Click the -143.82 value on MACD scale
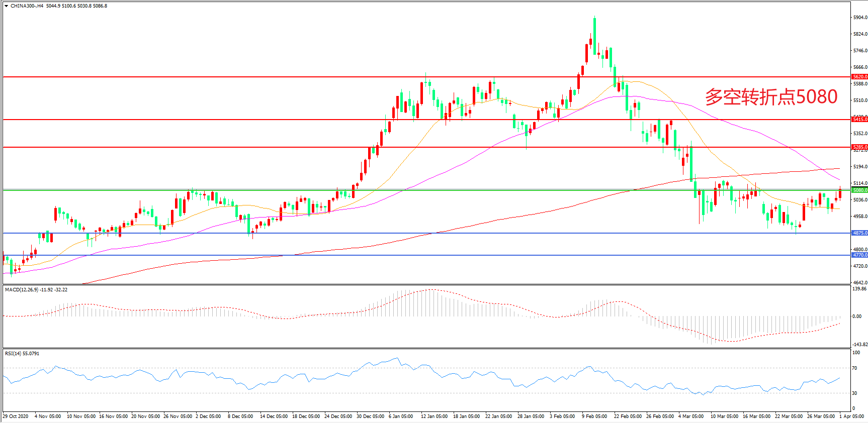The width and height of the screenshot is (868, 423). coord(859,345)
